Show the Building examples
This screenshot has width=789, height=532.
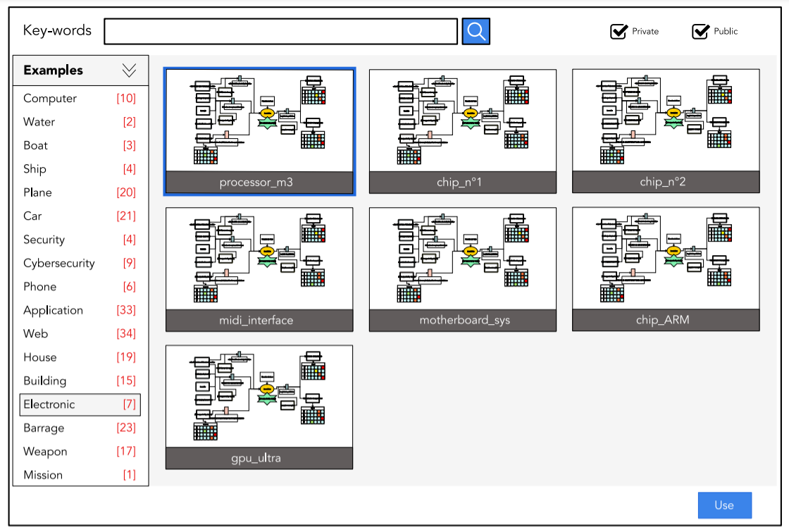[80, 381]
